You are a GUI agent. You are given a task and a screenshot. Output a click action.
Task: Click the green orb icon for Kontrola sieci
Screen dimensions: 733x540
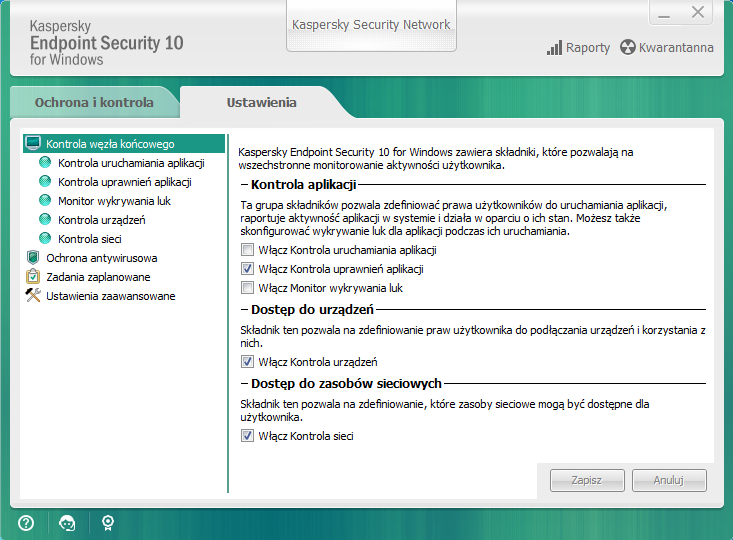[x=45, y=238]
